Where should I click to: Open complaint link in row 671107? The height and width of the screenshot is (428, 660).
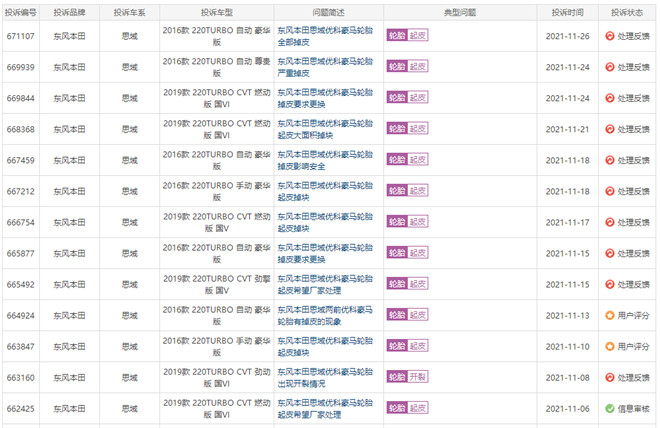coord(325,36)
